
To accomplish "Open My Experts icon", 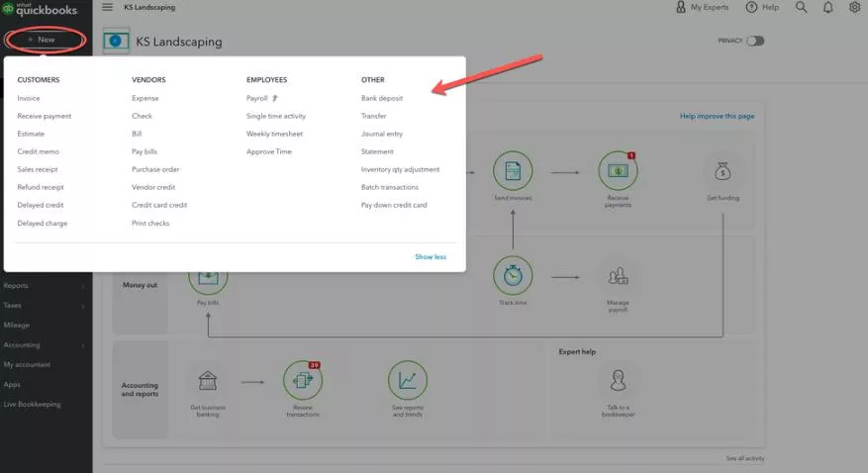I will 680,7.
